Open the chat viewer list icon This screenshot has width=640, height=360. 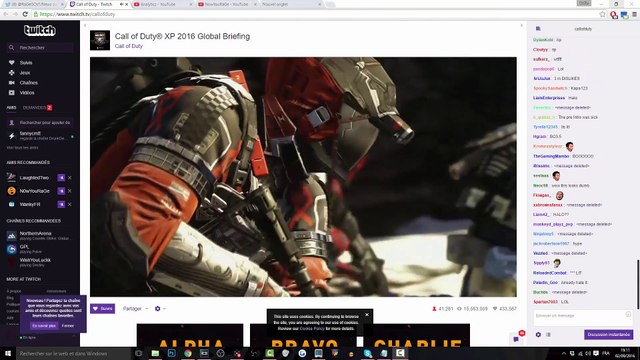548,334
